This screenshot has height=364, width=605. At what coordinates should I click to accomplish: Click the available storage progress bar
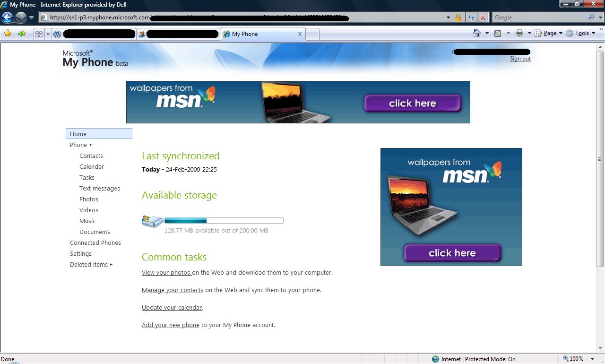pos(224,221)
